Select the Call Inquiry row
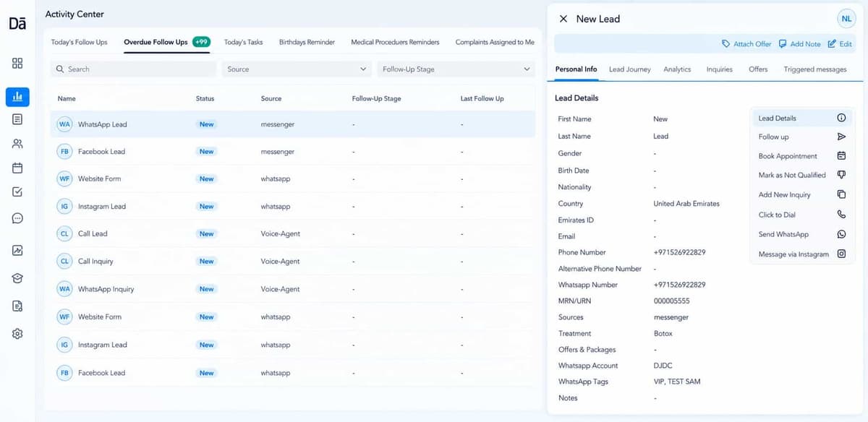Image resolution: width=868 pixels, height=422 pixels. (x=293, y=262)
